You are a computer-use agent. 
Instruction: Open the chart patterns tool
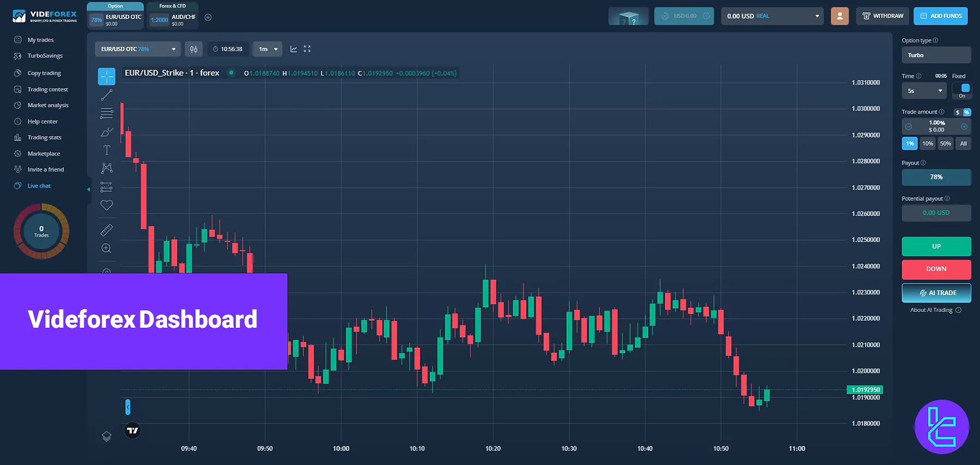[x=107, y=168]
